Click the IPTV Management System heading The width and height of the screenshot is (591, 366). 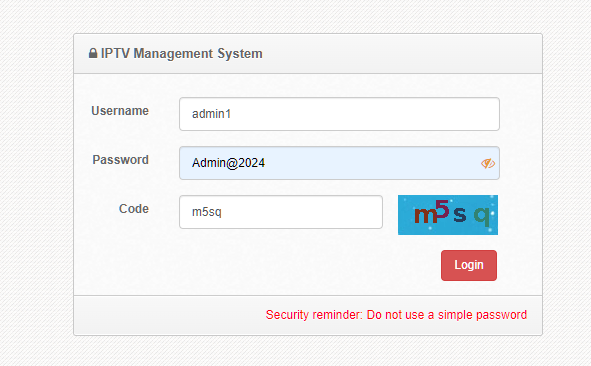coord(182,54)
